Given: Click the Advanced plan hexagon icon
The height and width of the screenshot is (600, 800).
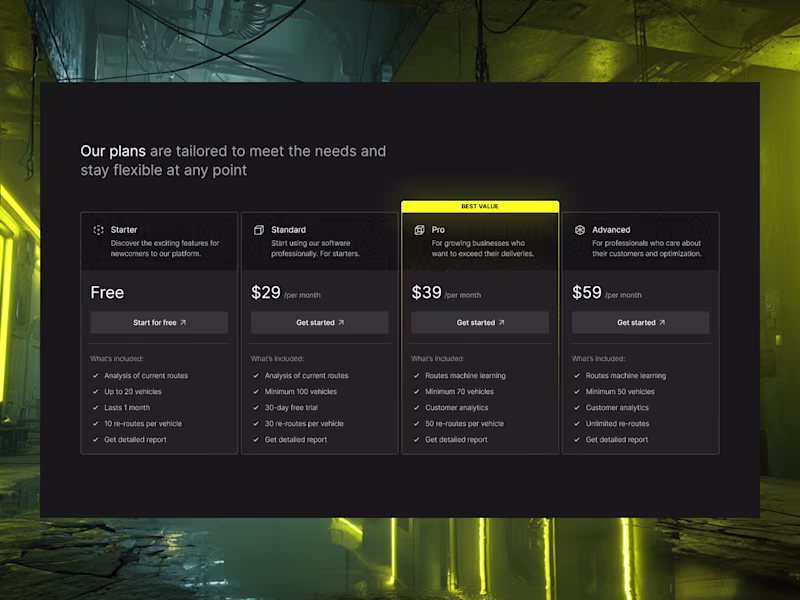Looking at the screenshot, I should point(580,230).
